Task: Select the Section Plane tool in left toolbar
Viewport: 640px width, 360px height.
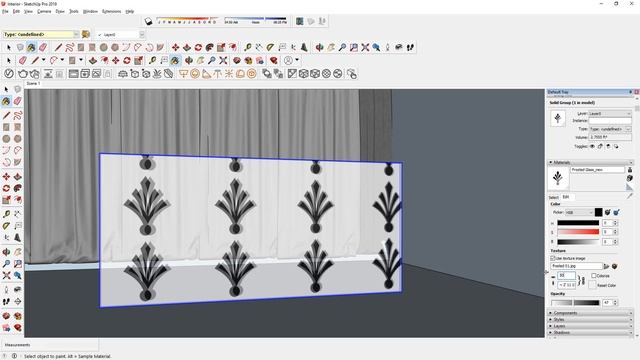Action: [x=18, y=302]
